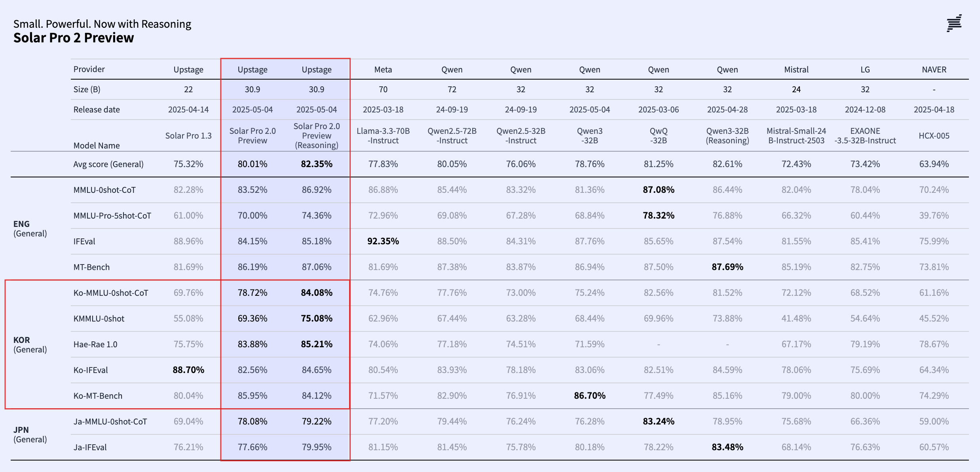980x472 pixels.
Task: Click the 'KOR (General)' section label
Action: [x=30, y=345]
